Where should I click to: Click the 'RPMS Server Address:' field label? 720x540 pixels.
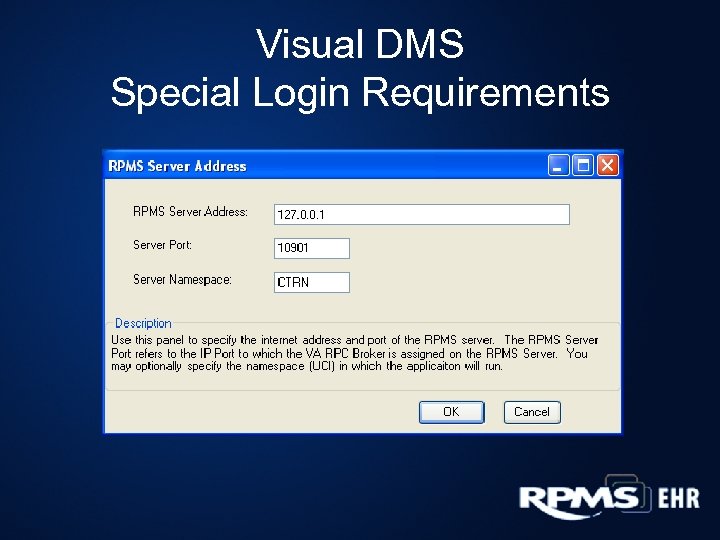coord(190,212)
